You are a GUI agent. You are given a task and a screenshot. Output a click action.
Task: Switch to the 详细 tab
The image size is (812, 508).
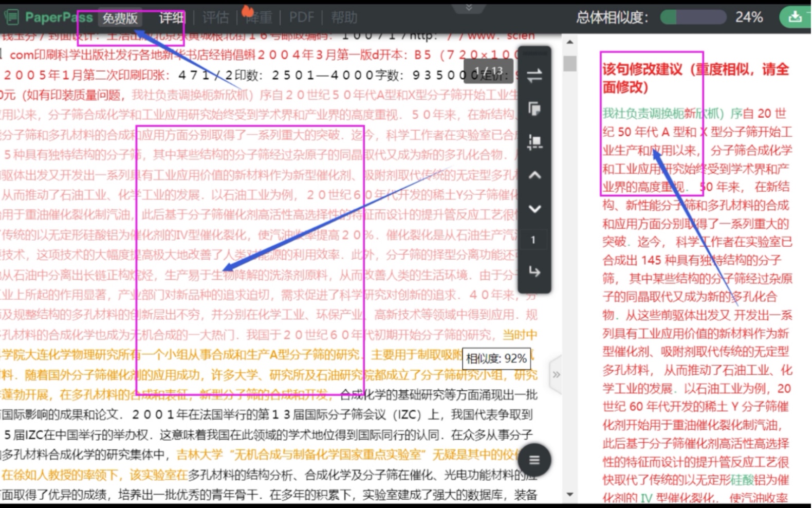172,18
